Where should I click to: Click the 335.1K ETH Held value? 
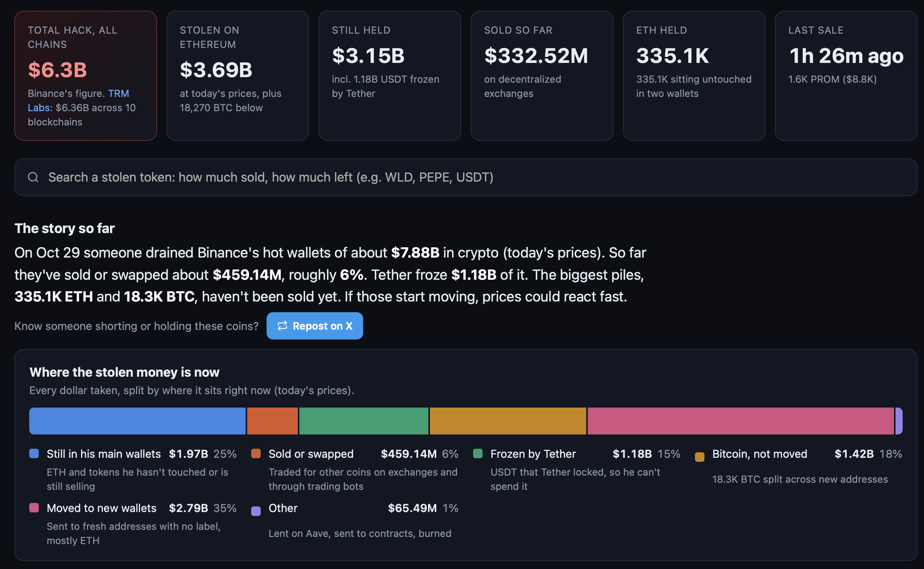tap(672, 55)
